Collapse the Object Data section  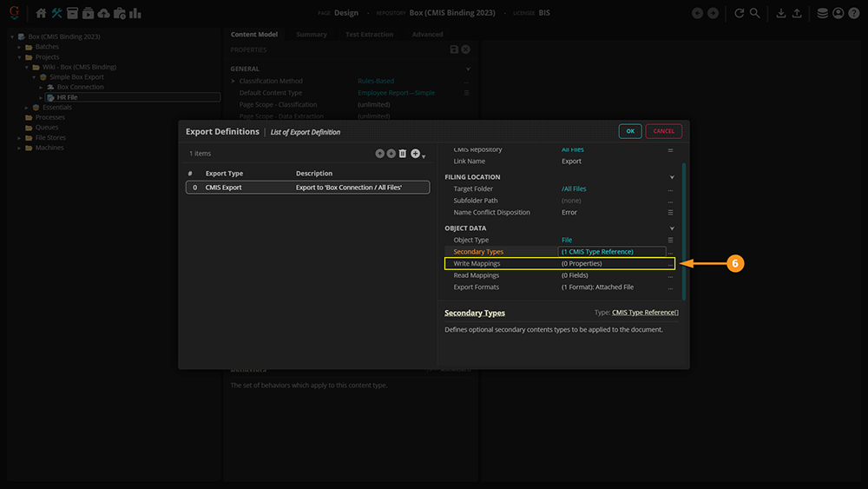671,228
